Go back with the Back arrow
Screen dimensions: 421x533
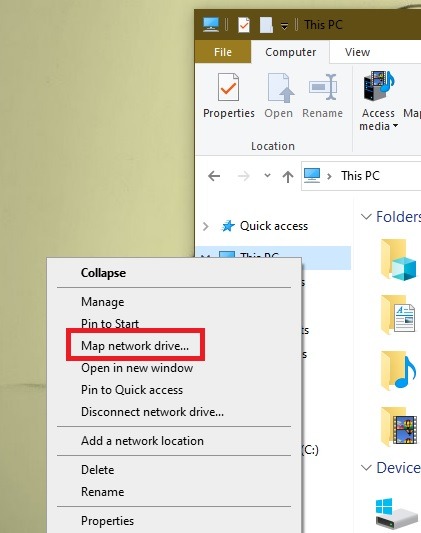(214, 176)
